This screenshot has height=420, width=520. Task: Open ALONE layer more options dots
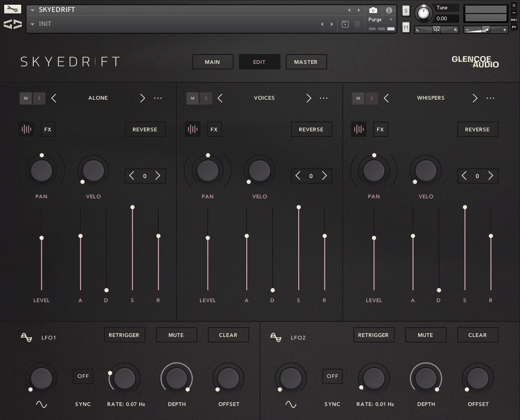[158, 98]
